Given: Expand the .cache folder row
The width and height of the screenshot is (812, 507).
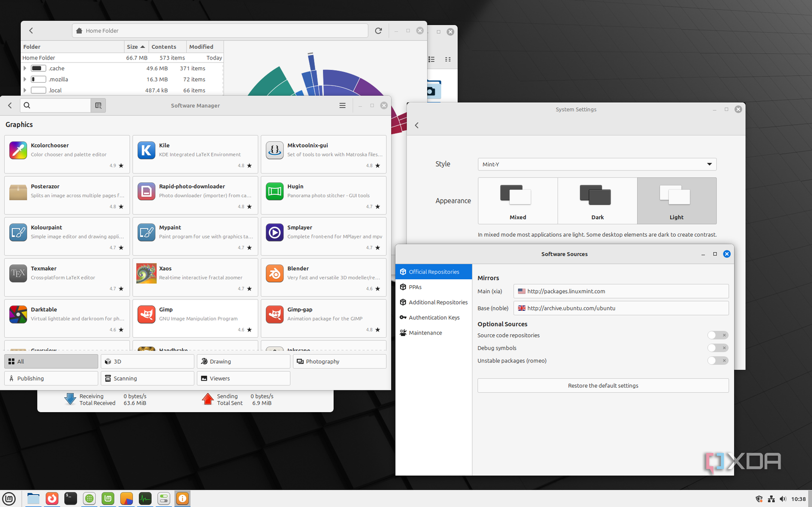Looking at the screenshot, I should pyautogui.click(x=25, y=68).
